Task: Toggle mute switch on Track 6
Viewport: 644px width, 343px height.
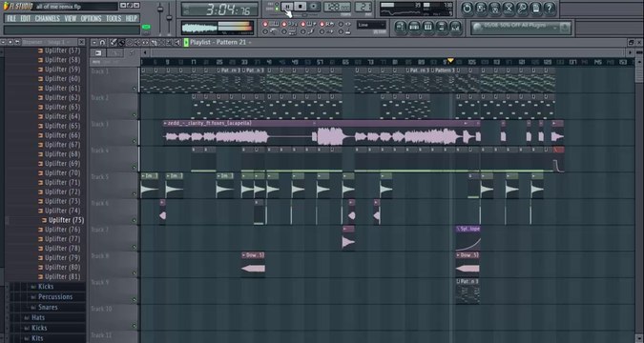Action: 135,220
